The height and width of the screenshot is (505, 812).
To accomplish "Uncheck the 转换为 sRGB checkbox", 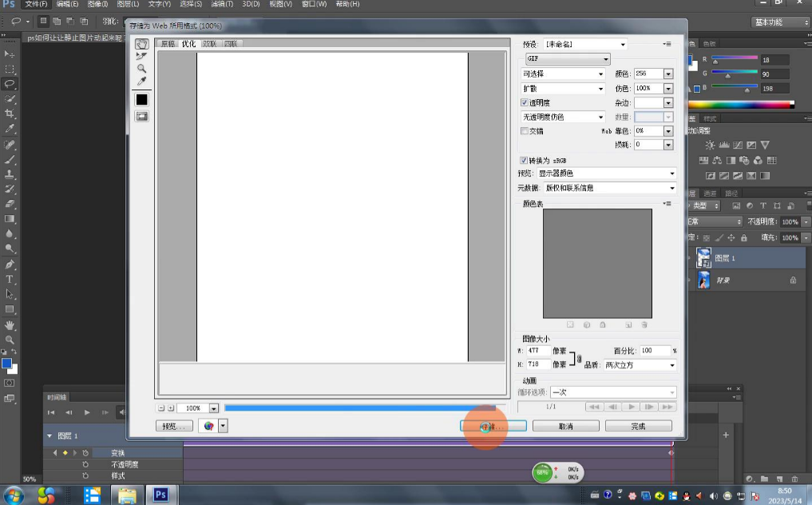I will click(524, 161).
